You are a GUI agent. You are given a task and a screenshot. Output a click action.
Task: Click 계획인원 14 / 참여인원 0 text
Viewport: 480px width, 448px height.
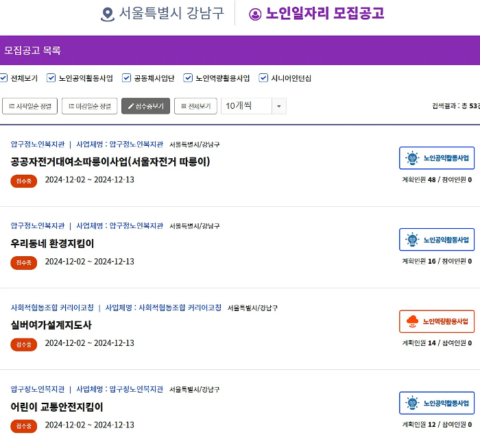437,343
